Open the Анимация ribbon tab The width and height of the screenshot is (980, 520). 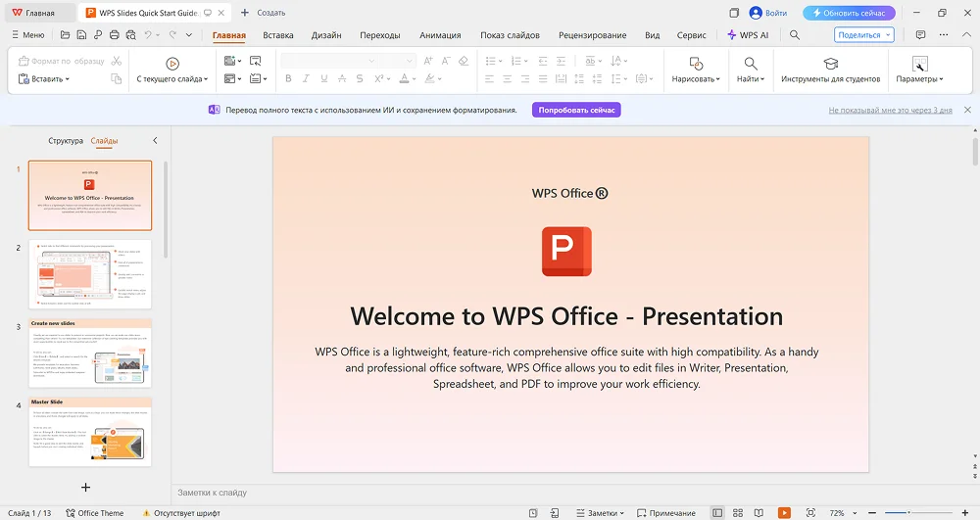[x=440, y=35]
